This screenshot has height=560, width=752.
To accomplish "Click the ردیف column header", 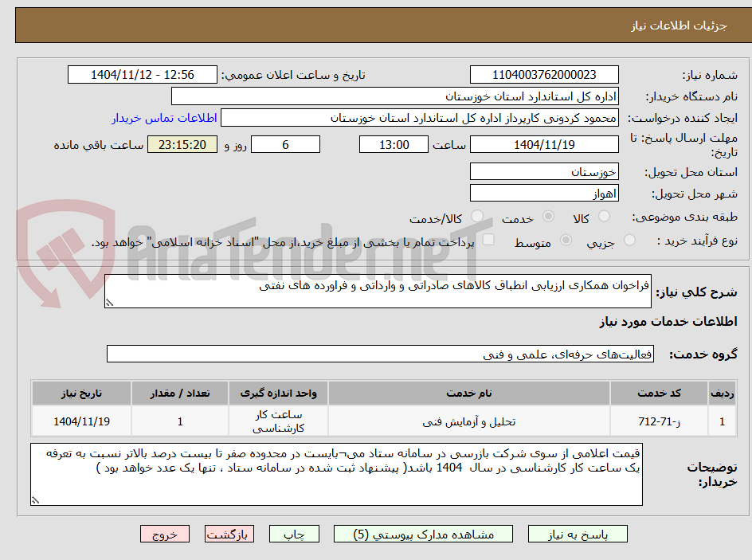I will click(723, 394).
